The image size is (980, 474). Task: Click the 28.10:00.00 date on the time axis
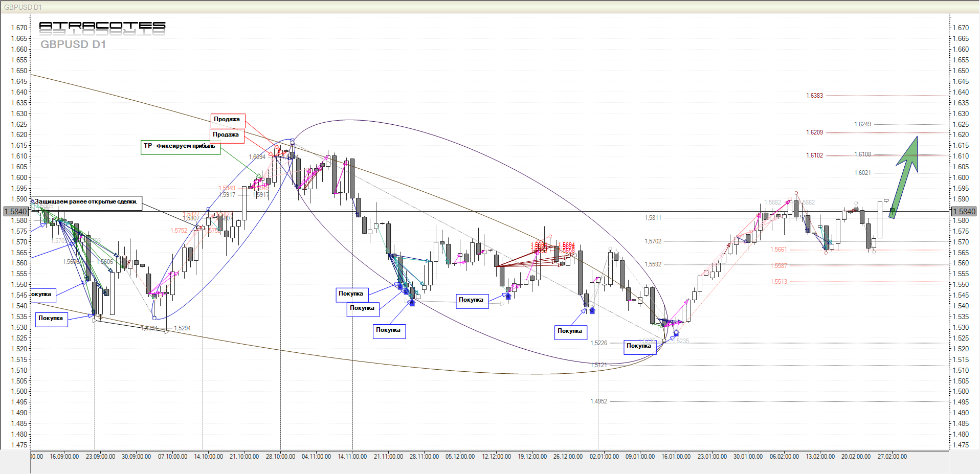[x=280, y=457]
